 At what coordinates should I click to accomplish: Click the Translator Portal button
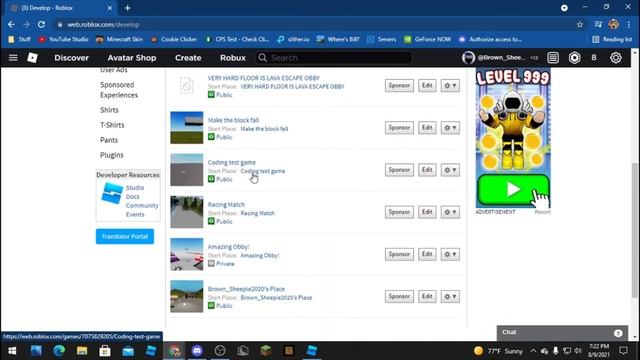click(x=125, y=236)
